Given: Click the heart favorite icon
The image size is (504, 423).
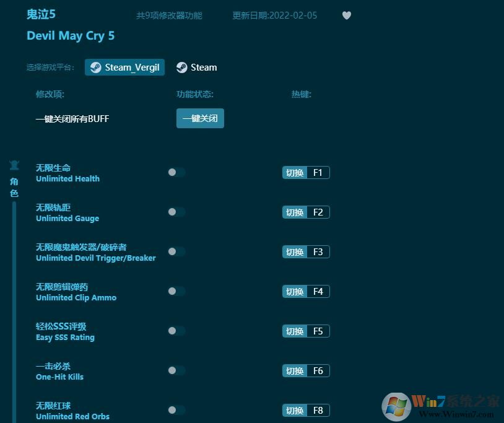Looking at the screenshot, I should (x=347, y=15).
